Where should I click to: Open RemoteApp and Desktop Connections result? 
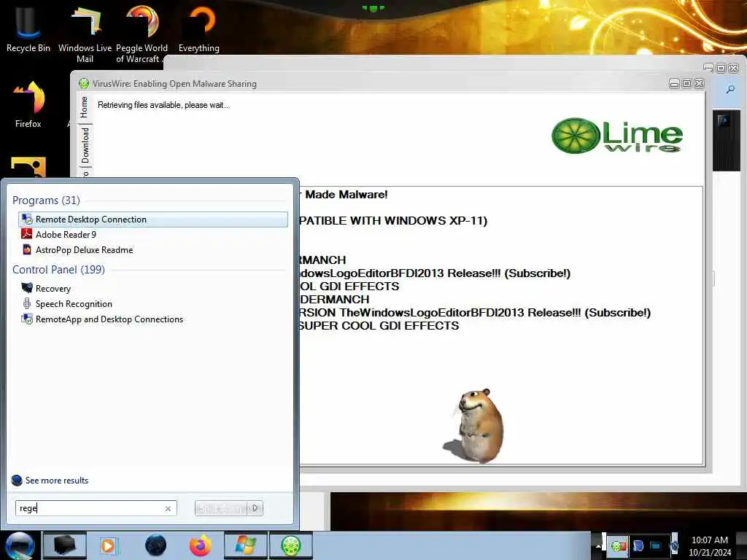pyautogui.click(x=153, y=319)
